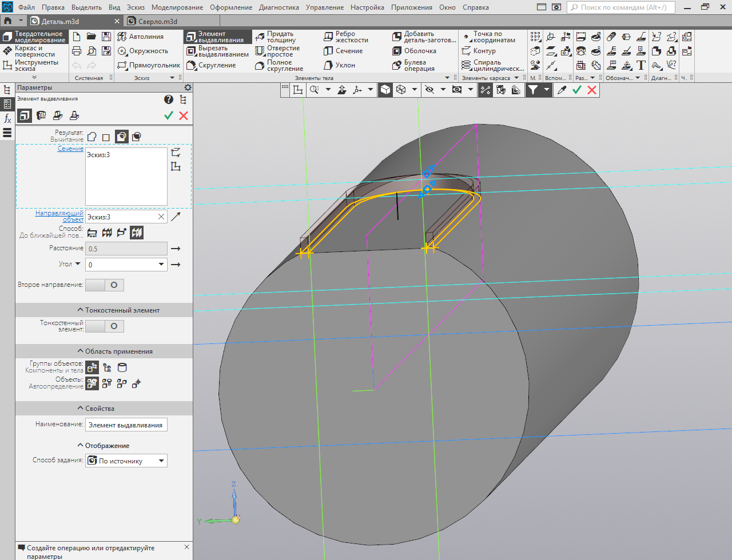
Task: Collapse the Область применения section
Action: 114,351
